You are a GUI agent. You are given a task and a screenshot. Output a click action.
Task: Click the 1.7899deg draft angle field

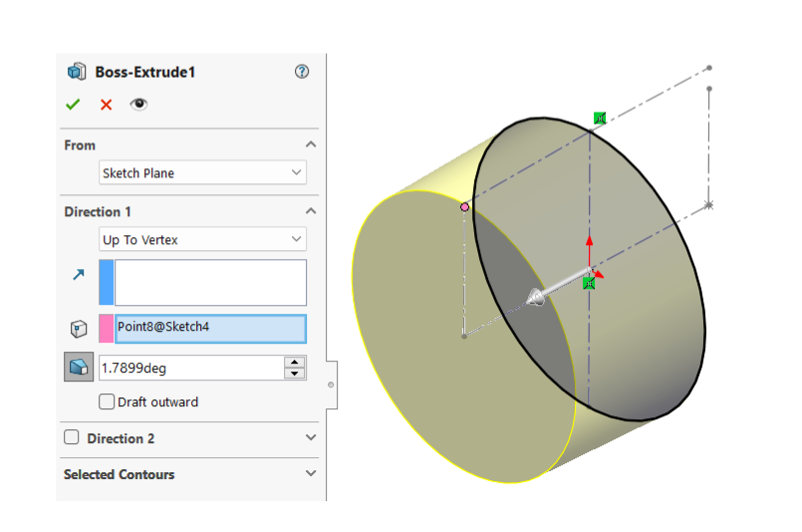pos(189,368)
